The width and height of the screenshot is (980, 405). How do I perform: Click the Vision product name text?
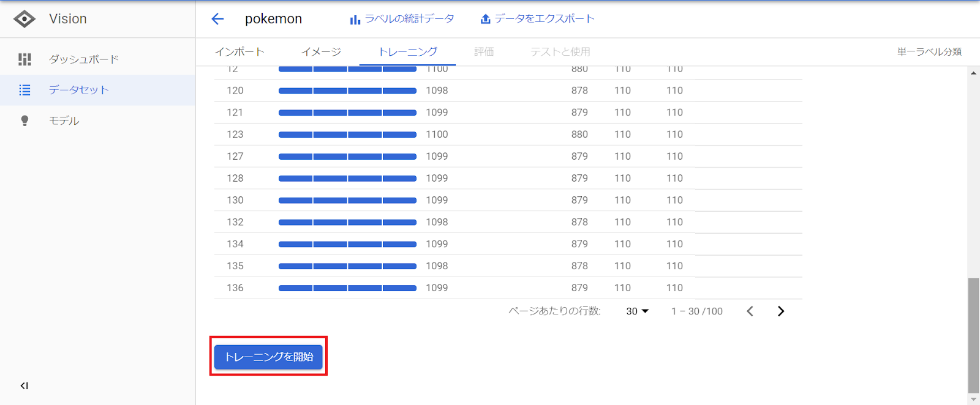[x=68, y=19]
